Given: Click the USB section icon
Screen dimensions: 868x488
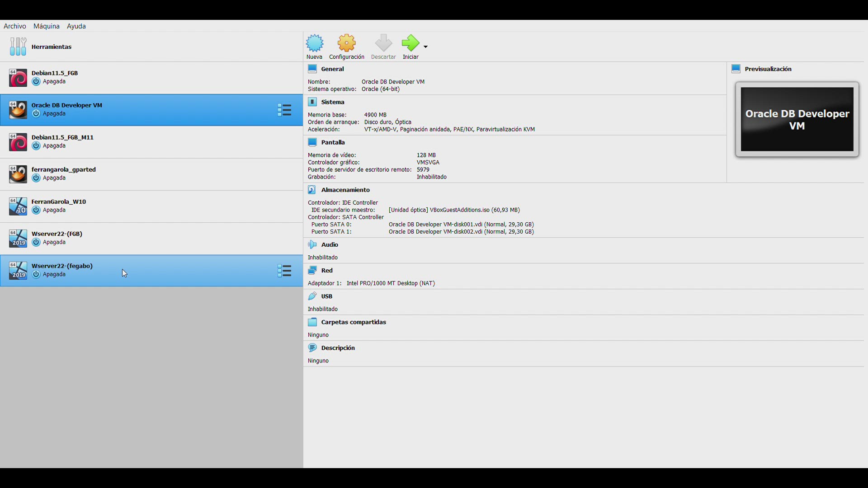Looking at the screenshot, I should [x=312, y=296].
